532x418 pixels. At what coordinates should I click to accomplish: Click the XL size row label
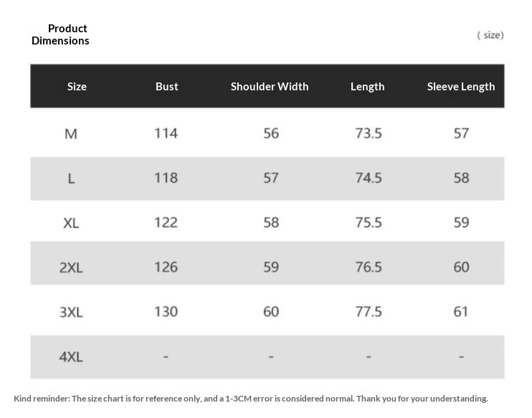(x=71, y=223)
